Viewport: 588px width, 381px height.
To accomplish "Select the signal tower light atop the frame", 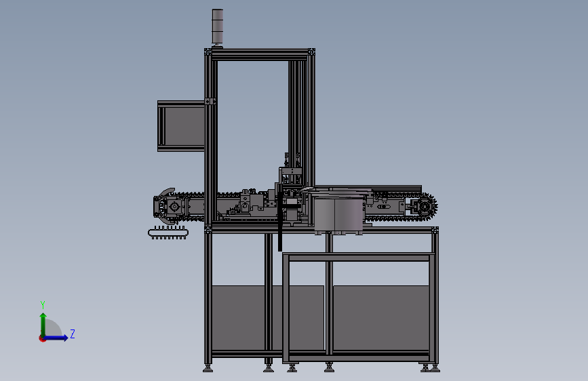I will (x=218, y=27).
